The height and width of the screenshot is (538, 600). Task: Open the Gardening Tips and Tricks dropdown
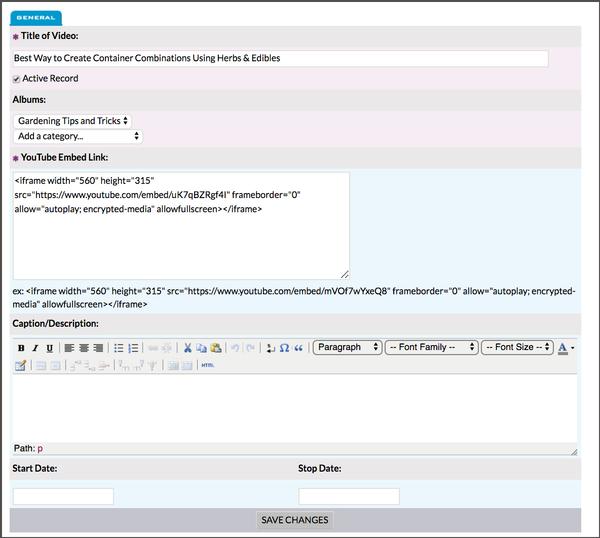pyautogui.click(x=73, y=121)
